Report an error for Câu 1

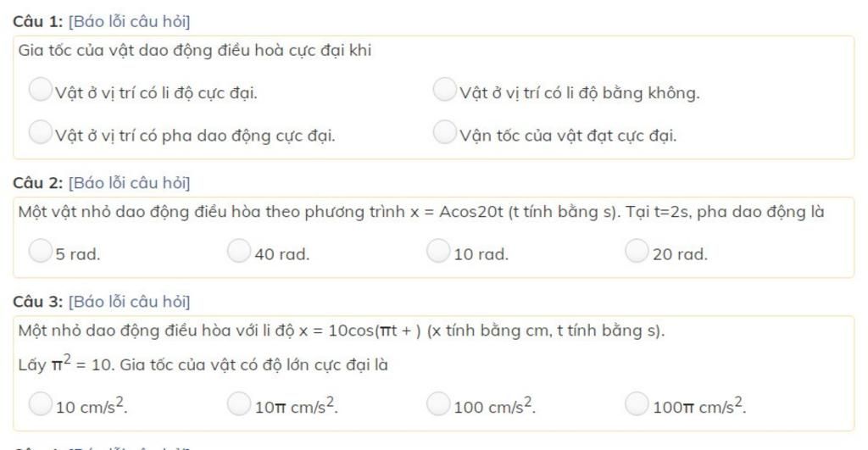[x=129, y=21]
